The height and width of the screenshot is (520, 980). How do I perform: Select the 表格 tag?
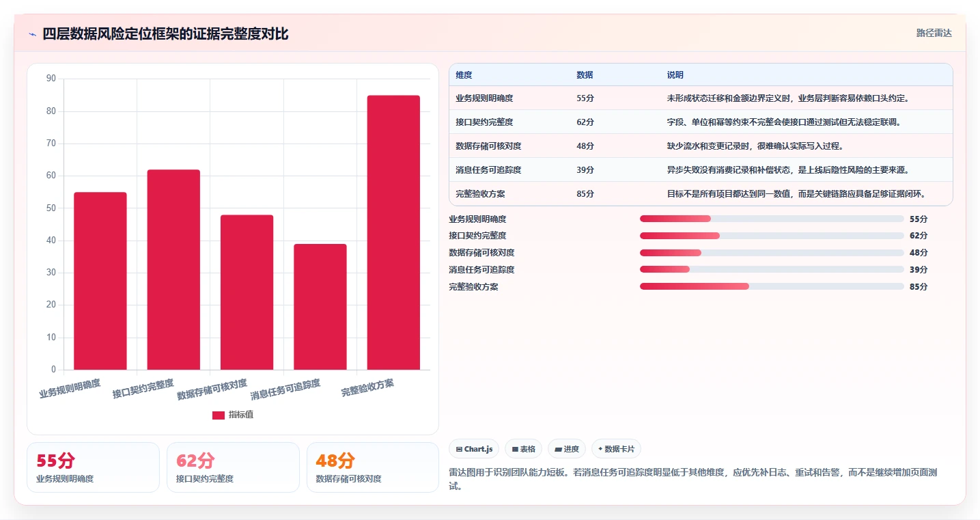point(524,449)
